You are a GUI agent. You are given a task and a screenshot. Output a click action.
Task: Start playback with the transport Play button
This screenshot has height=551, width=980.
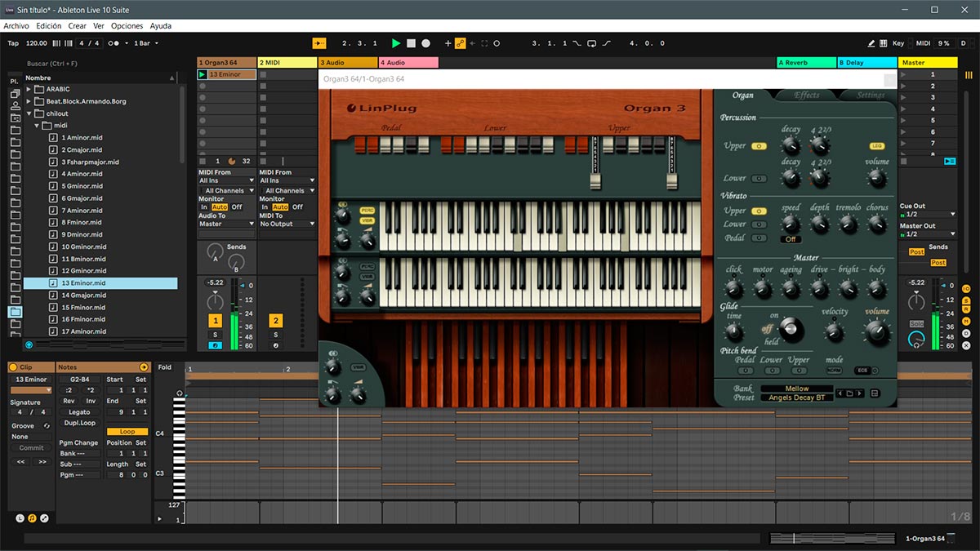pos(396,43)
